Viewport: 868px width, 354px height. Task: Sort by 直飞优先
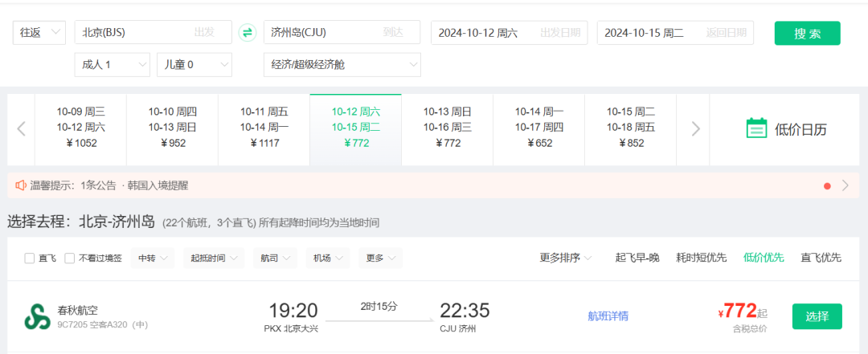click(821, 258)
